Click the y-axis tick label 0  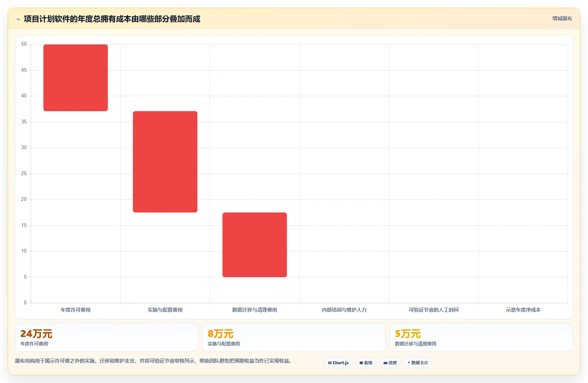[25, 303]
